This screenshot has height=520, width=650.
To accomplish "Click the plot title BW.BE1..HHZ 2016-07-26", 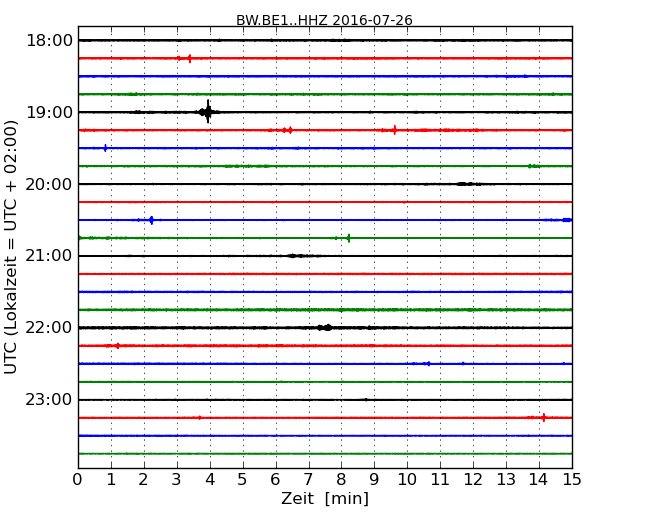I will click(324, 20).
